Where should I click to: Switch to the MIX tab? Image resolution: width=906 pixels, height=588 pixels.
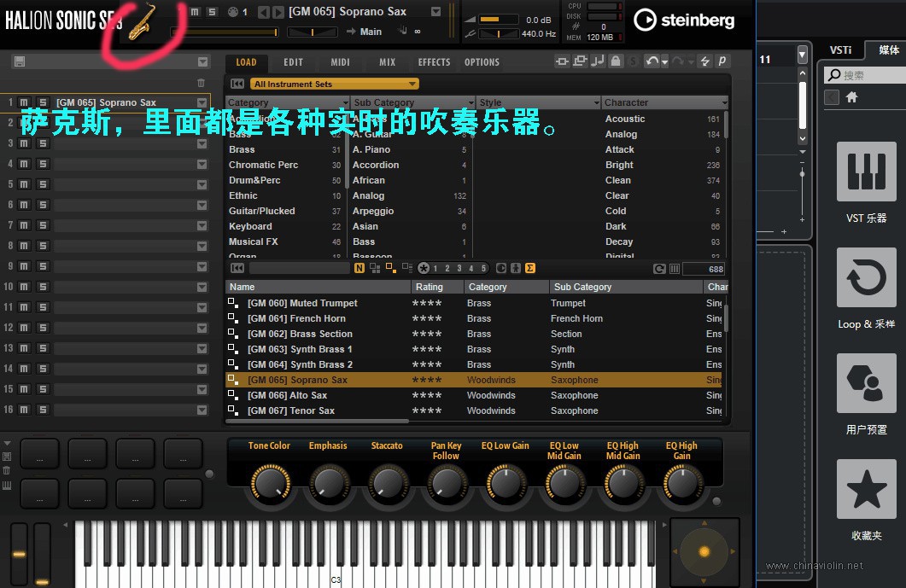pyautogui.click(x=387, y=61)
